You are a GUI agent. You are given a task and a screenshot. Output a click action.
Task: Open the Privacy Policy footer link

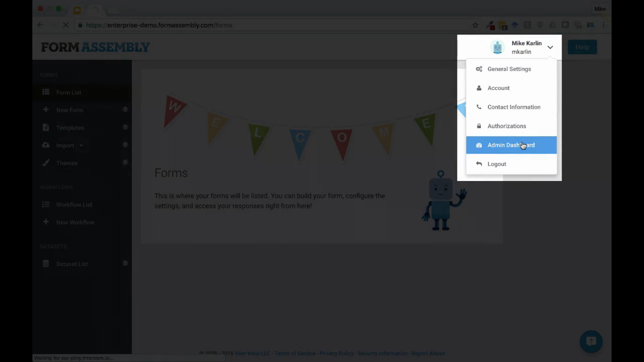(x=337, y=354)
